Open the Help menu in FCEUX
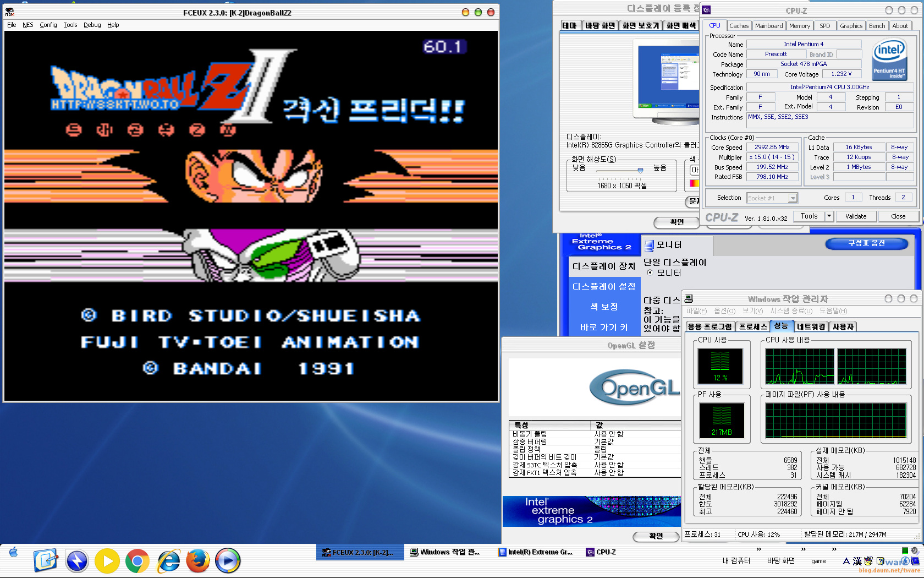 (113, 25)
